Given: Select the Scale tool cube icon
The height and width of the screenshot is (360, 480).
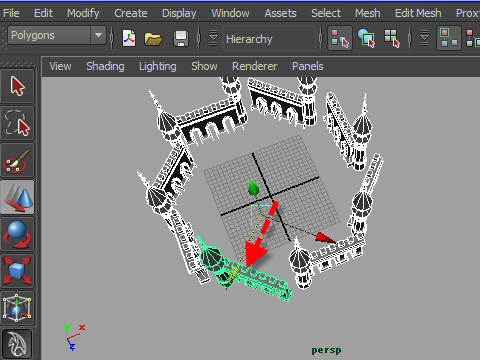Looking at the screenshot, I should (17, 271).
